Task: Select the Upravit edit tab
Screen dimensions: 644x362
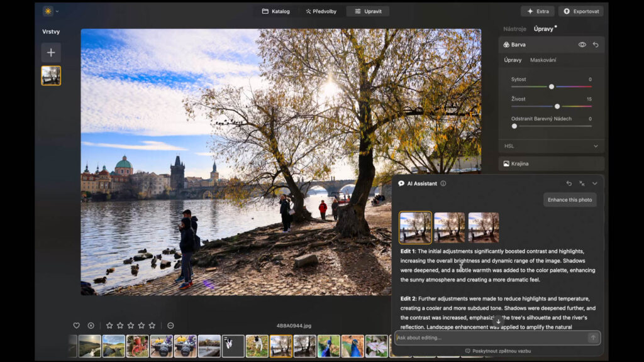Action: [x=368, y=11]
